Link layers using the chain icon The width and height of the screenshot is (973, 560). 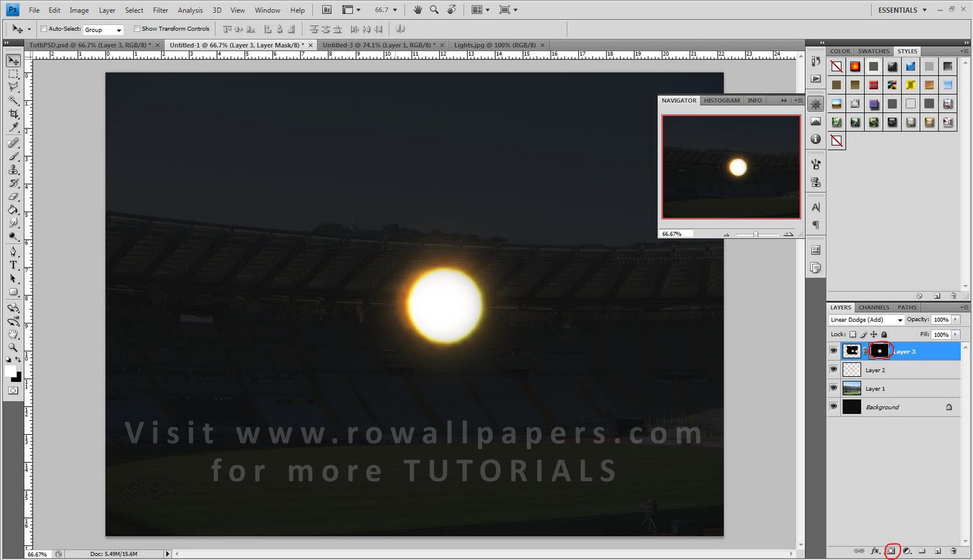(859, 551)
